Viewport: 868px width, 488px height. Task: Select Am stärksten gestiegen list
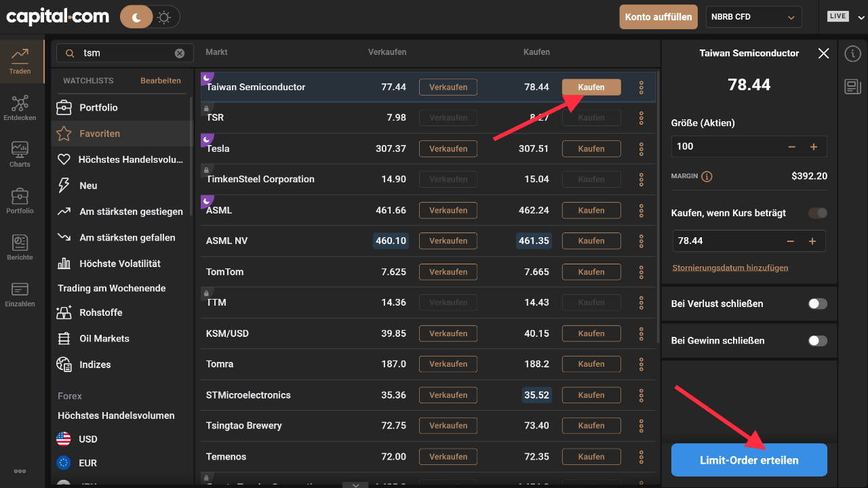tap(122, 211)
